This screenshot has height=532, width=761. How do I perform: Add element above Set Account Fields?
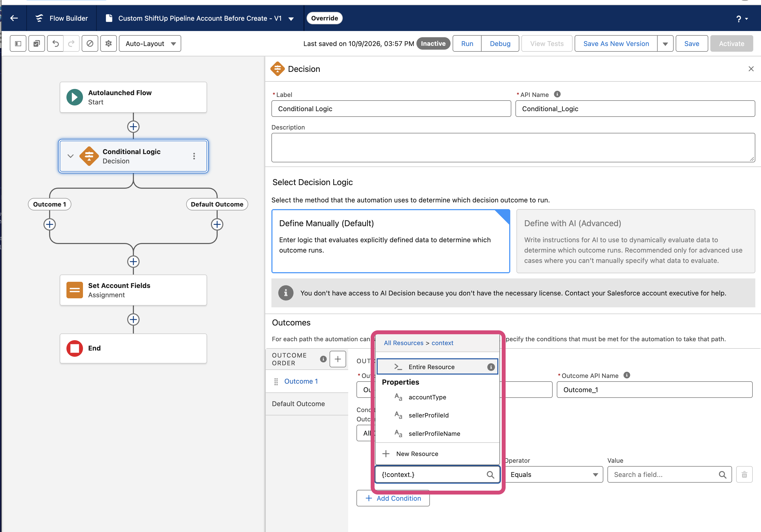tap(133, 262)
